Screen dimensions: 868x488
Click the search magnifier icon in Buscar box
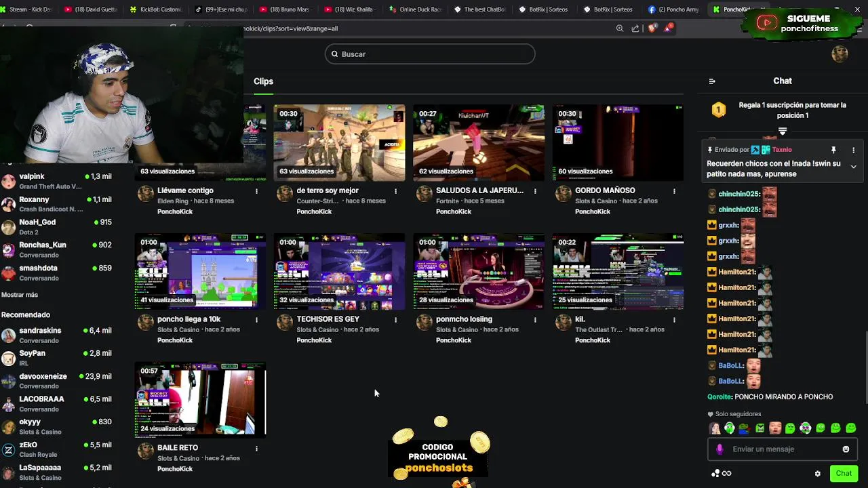click(x=334, y=54)
